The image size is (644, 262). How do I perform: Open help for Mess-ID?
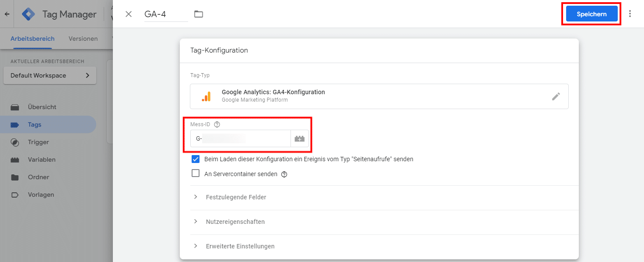pos(217,124)
